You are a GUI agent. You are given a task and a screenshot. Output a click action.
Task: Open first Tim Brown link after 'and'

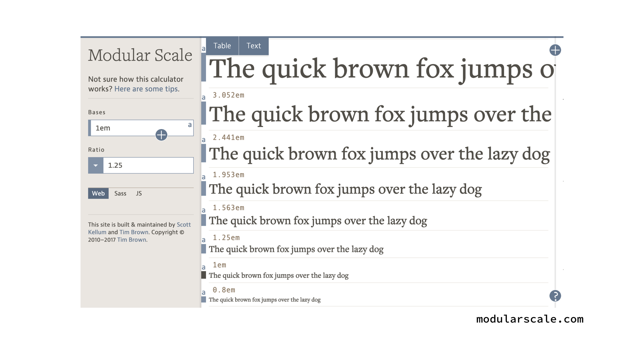coord(134,232)
